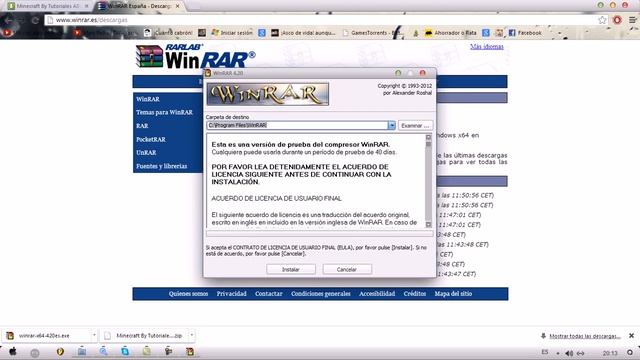This screenshot has width=640, height=360.
Task: Open the Cuanto cabrón bookmark
Action: point(169,33)
